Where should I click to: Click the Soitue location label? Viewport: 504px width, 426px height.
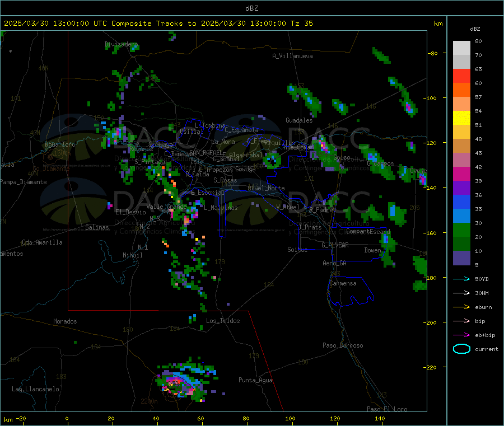click(x=297, y=250)
